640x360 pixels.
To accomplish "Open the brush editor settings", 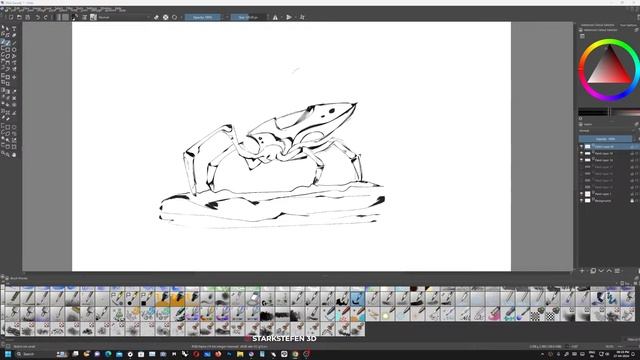I will [84, 17].
